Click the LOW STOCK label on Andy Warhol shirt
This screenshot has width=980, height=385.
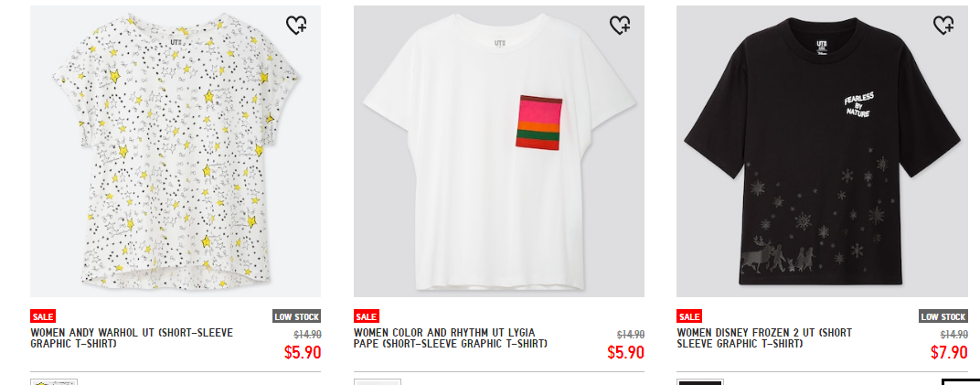point(297,316)
